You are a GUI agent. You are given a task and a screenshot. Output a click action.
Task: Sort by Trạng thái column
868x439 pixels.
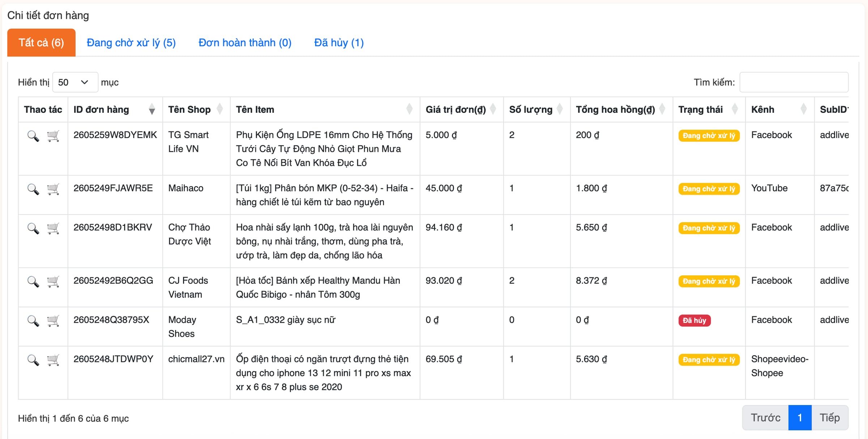[709, 109]
